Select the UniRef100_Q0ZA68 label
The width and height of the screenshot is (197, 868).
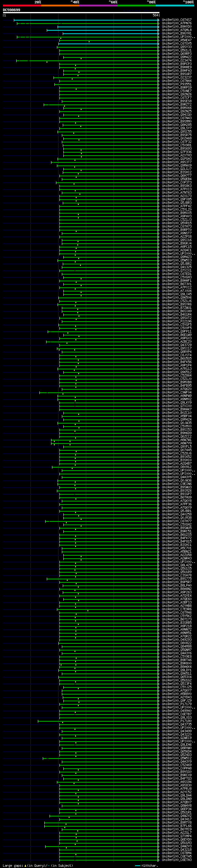pos(177,139)
